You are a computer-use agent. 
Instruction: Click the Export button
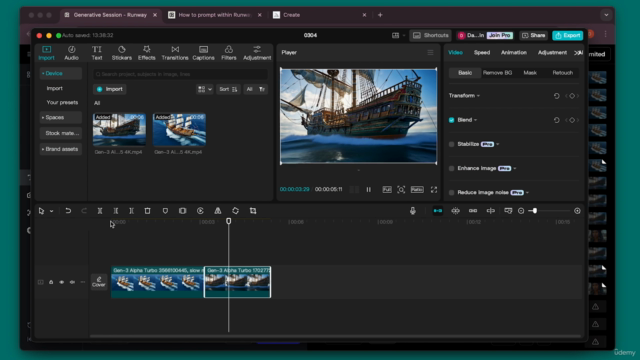pyautogui.click(x=567, y=36)
